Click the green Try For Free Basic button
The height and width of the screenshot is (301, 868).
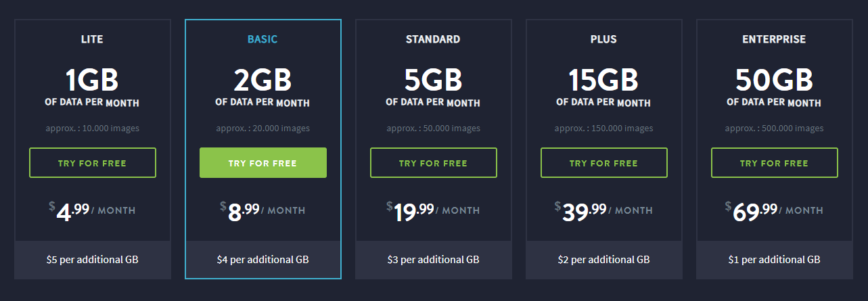pyautogui.click(x=263, y=163)
